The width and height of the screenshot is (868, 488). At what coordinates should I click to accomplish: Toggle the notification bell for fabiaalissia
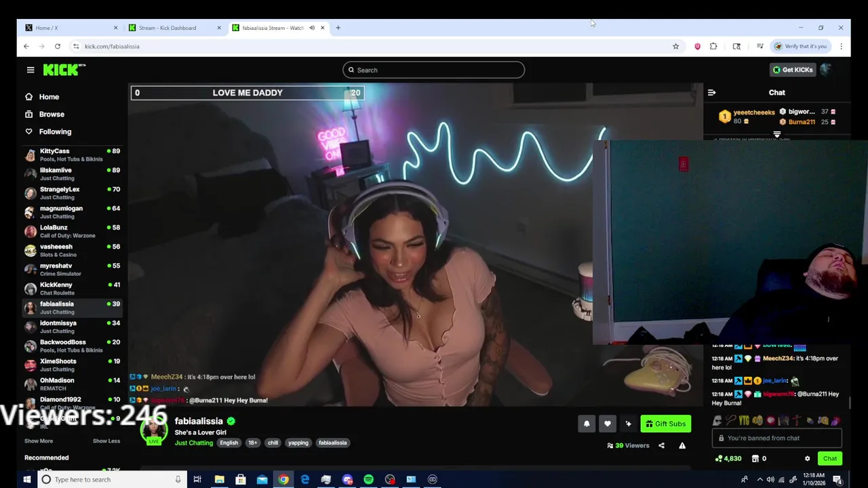click(587, 424)
